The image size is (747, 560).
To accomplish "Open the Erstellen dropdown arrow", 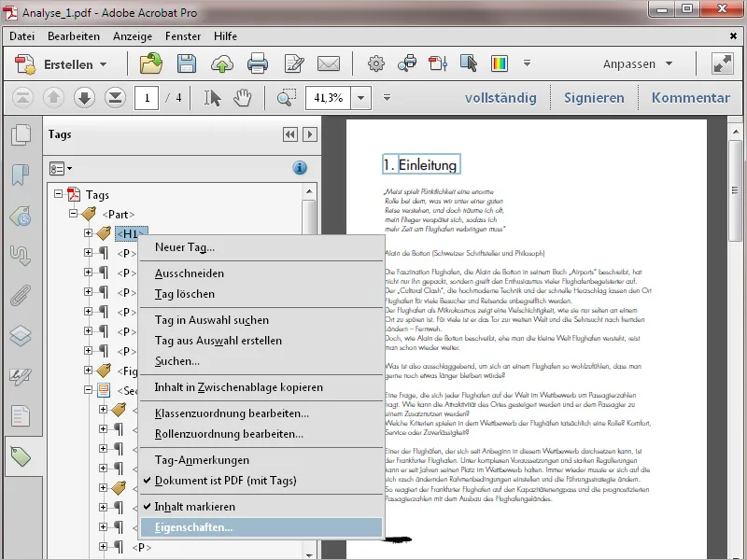I will click(104, 64).
